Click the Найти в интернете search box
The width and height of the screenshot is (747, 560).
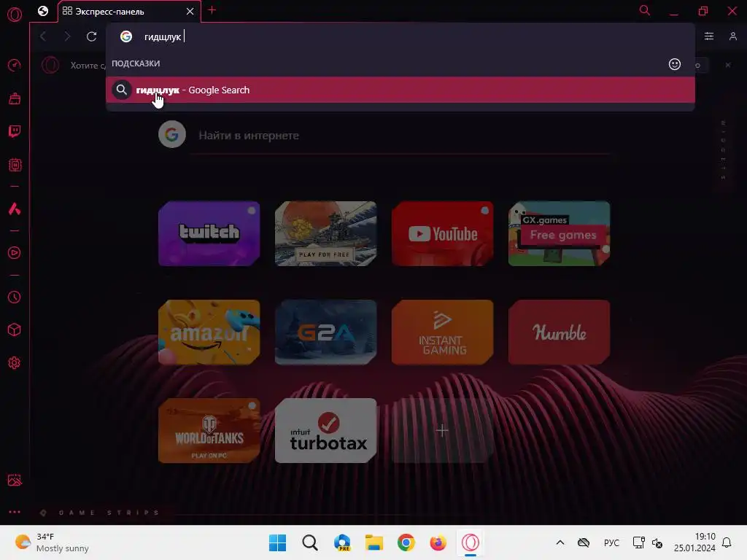(384, 136)
